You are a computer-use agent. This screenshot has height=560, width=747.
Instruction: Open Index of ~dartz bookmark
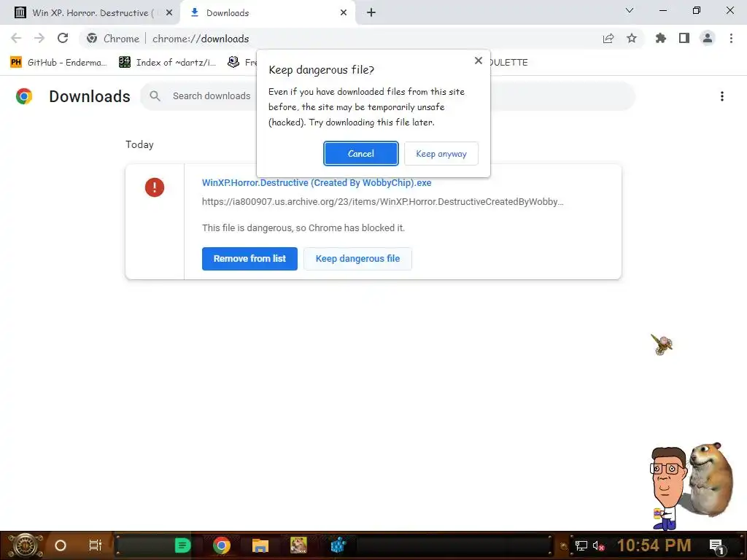[x=167, y=63]
